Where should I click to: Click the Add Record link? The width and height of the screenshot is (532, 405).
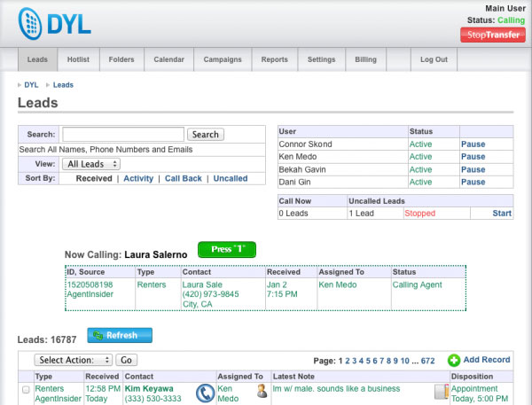[487, 360]
